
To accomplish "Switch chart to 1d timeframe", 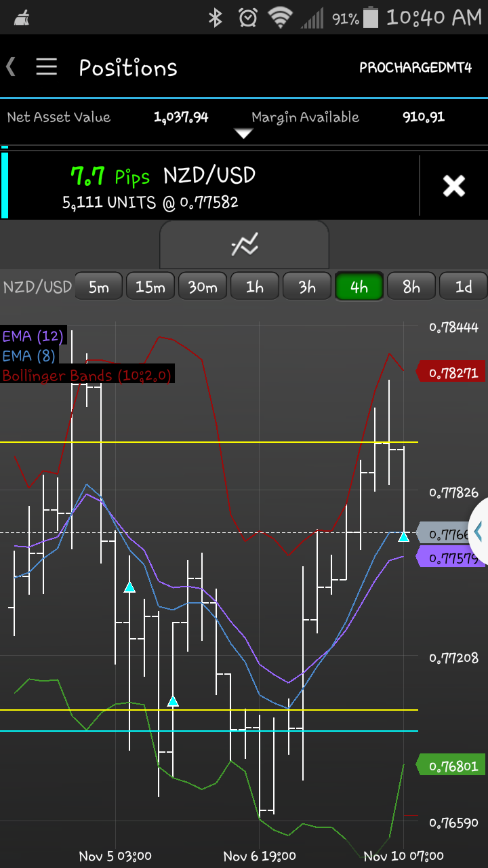I will pos(464,287).
